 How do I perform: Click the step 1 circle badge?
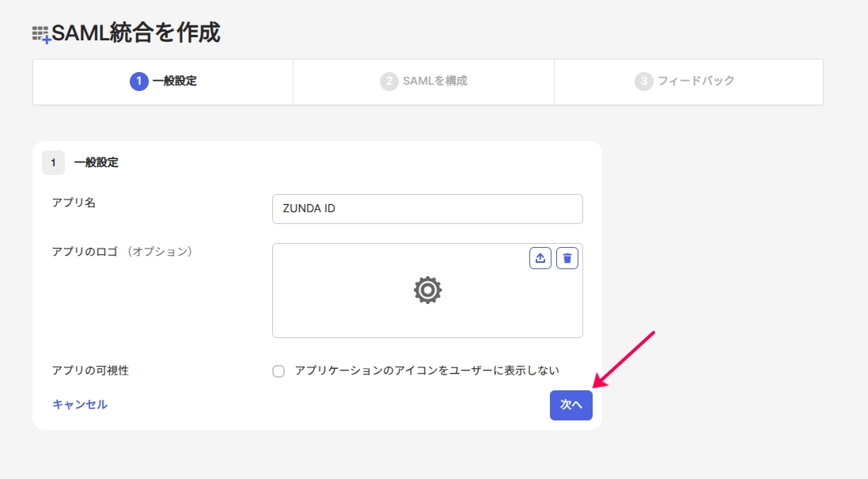click(x=139, y=82)
